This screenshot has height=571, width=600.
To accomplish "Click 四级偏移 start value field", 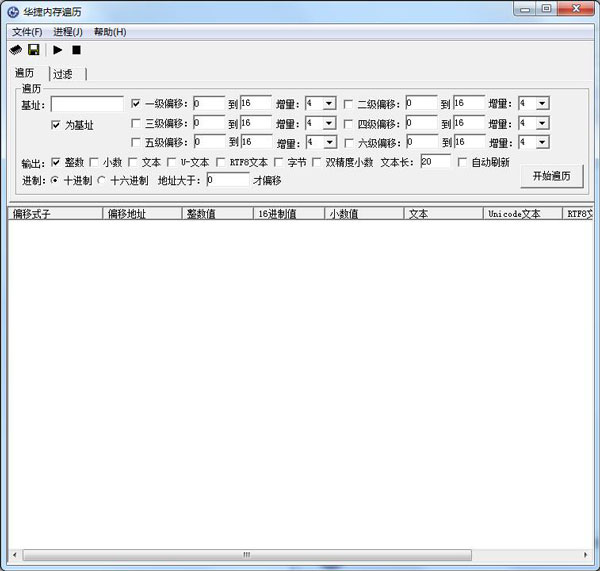I will pos(421,123).
